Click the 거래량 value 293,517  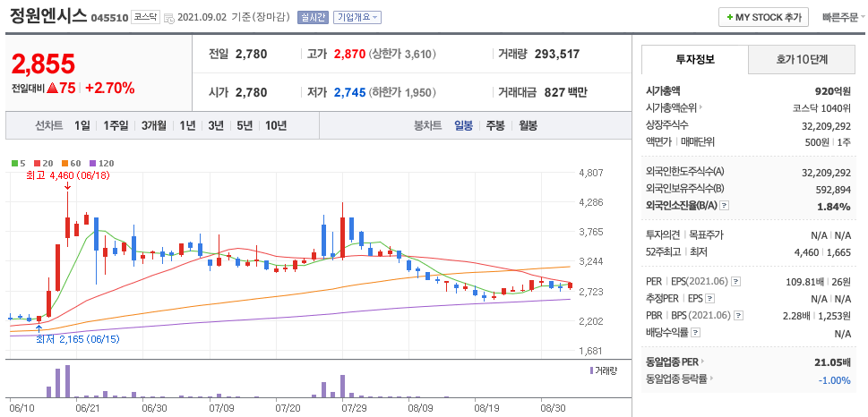pyautogui.click(x=557, y=55)
